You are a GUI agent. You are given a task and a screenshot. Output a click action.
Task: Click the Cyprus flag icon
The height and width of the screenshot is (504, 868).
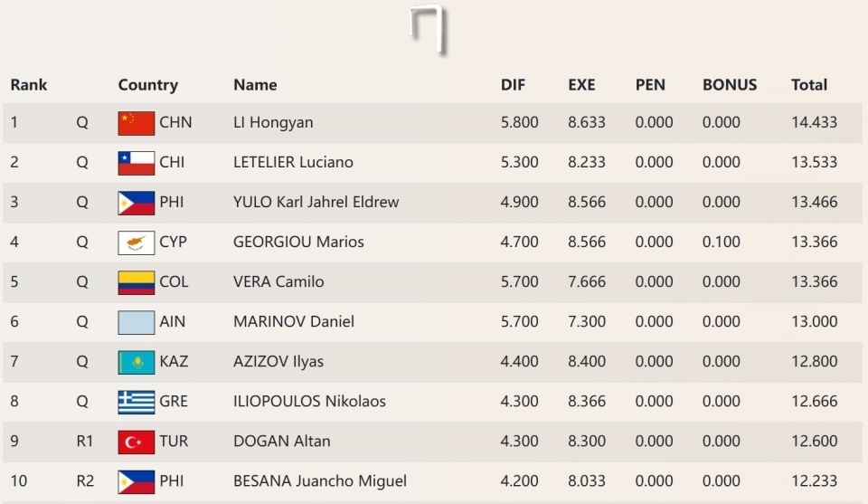(x=136, y=242)
